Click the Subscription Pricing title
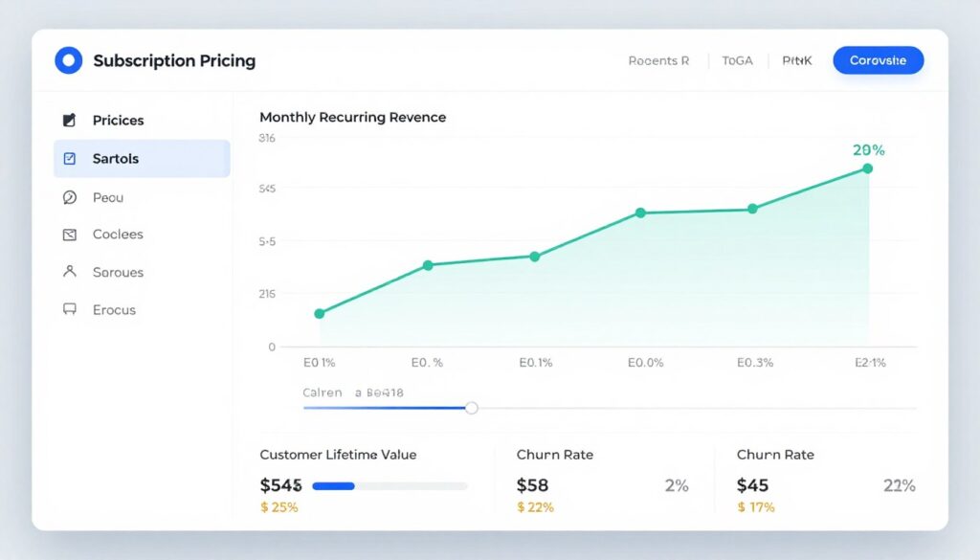Image resolution: width=980 pixels, height=560 pixels. coord(174,60)
